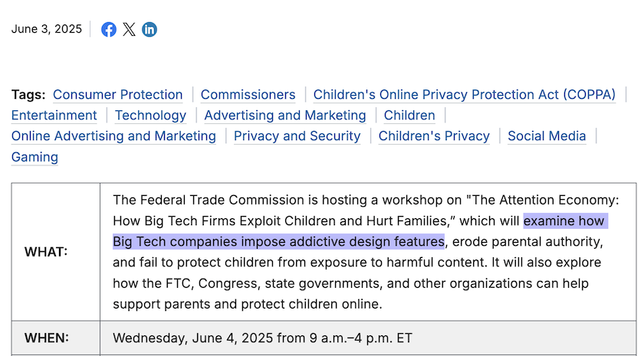The width and height of the screenshot is (644, 356).
Task: Share the article on Facebook
Action: point(109,30)
